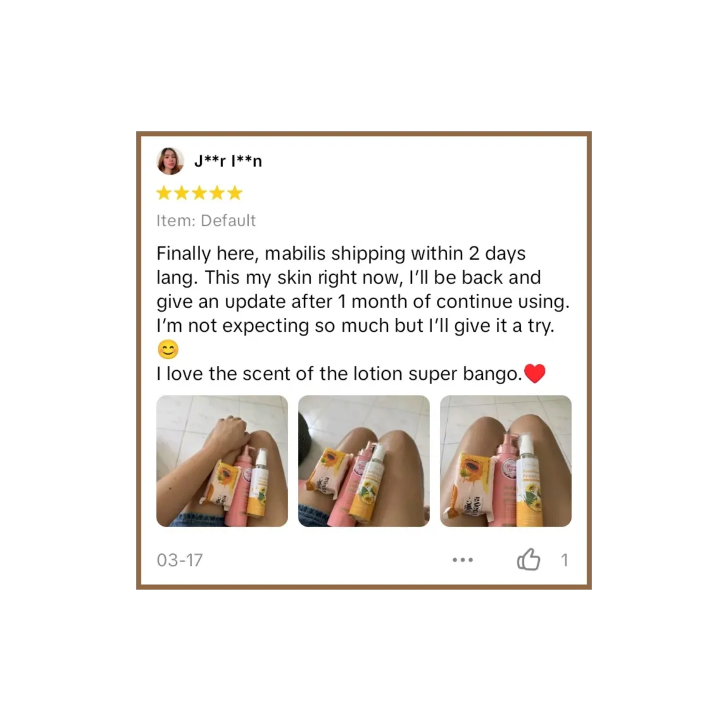
Task: Click the 'I love the scent' line
Action: 339,374
